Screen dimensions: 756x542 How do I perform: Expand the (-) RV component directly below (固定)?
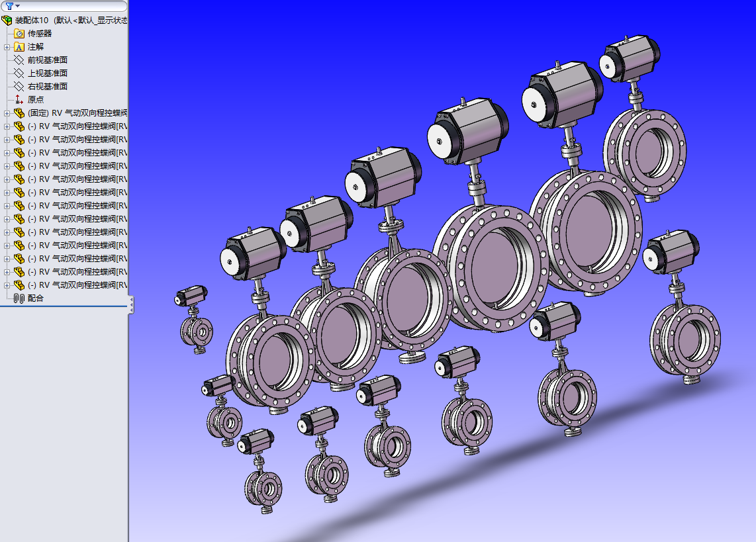click(x=7, y=126)
